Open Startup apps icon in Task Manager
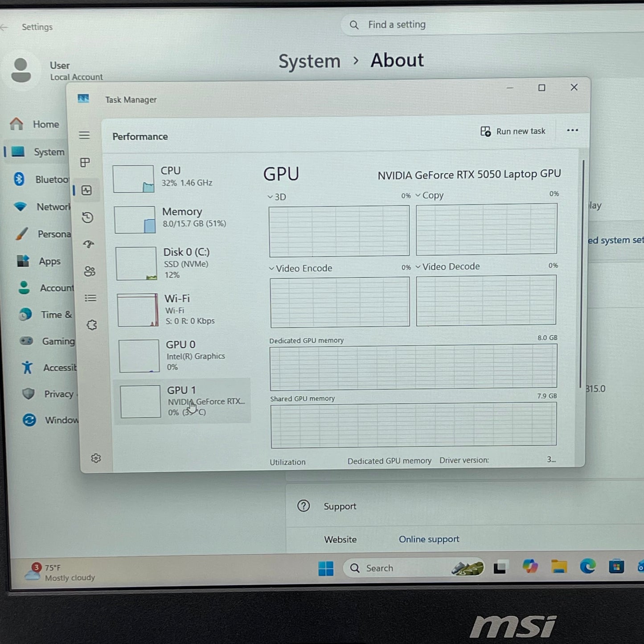This screenshot has height=644, width=644. 89,244
